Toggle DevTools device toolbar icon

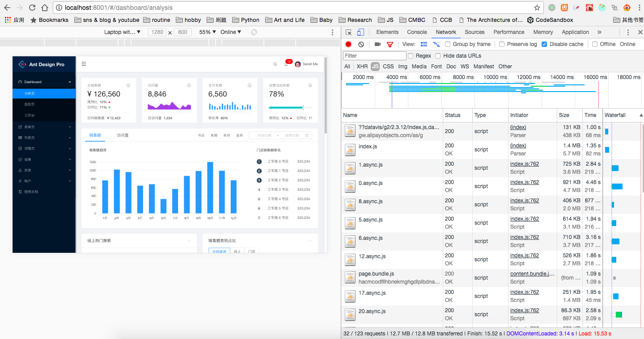click(x=360, y=32)
